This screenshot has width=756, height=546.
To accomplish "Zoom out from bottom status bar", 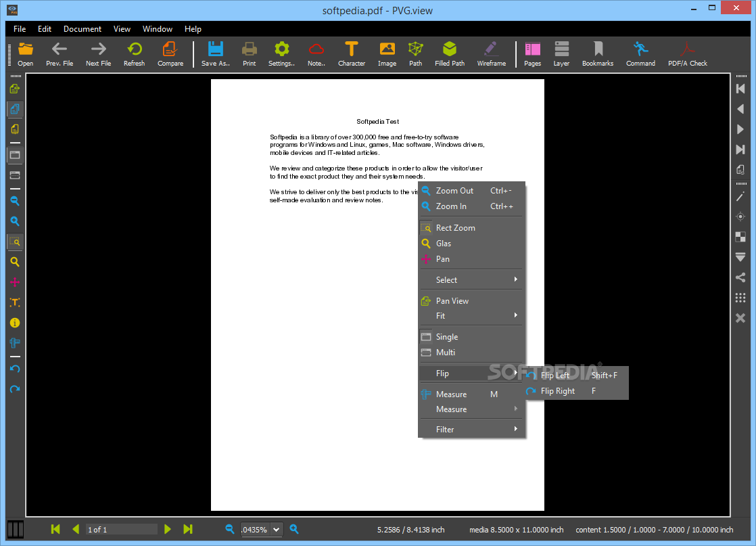I will [x=230, y=529].
